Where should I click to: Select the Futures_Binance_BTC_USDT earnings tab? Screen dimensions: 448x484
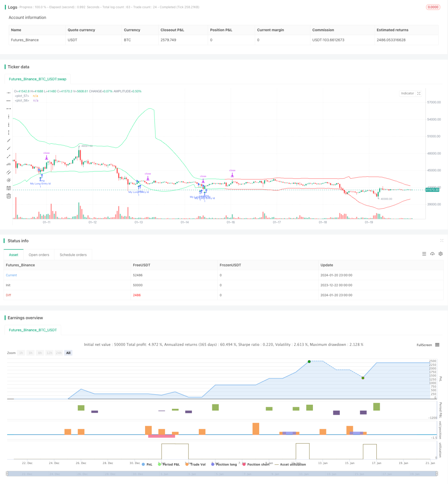(33, 330)
